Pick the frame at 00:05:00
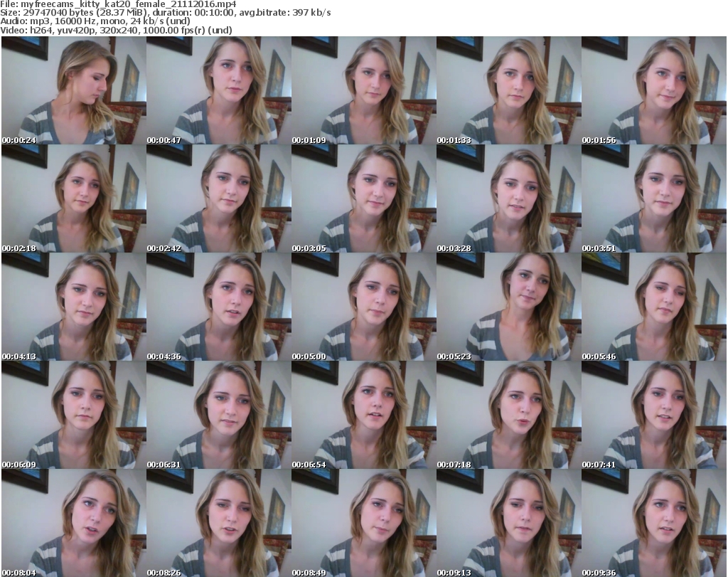Screen dimensions: 728x577 point(363,307)
